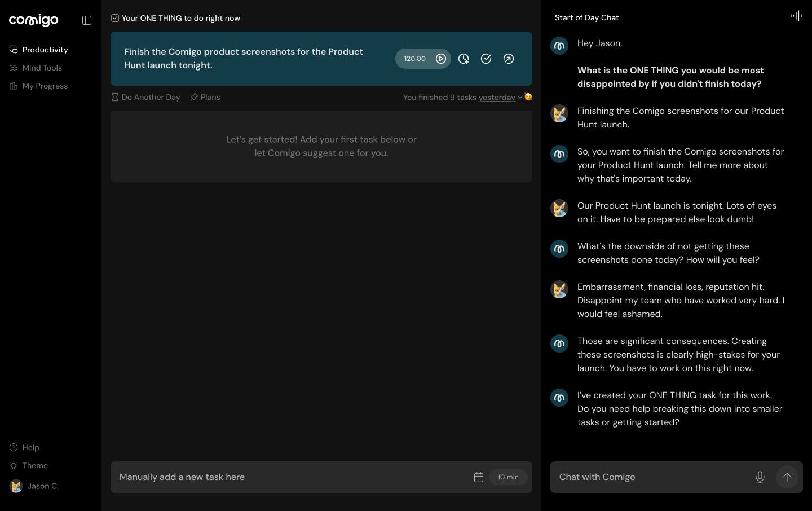Open Jason C. profile menu
The width and height of the screenshot is (812, 511).
[34, 486]
